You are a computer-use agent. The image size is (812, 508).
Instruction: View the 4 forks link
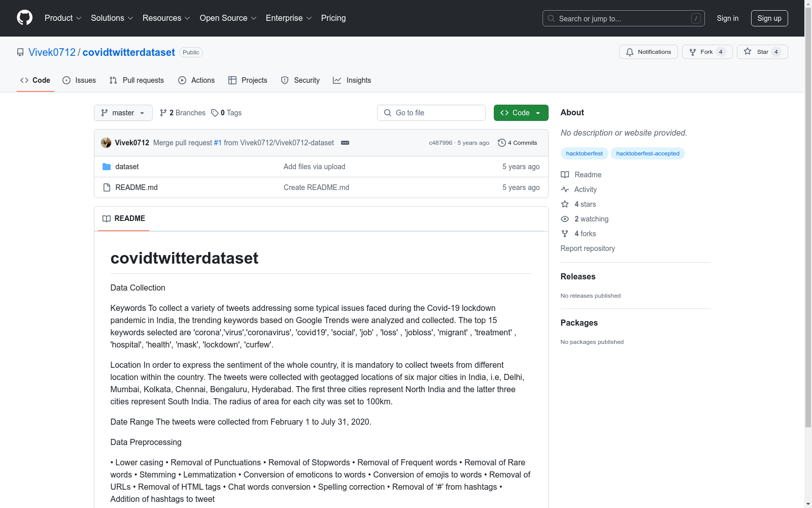coord(579,234)
